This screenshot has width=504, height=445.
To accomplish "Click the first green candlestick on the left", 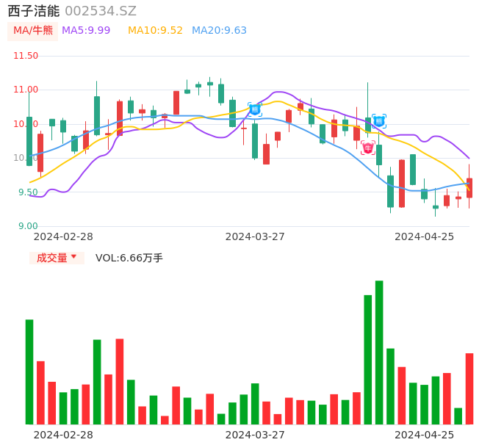I will pyautogui.click(x=29, y=142).
